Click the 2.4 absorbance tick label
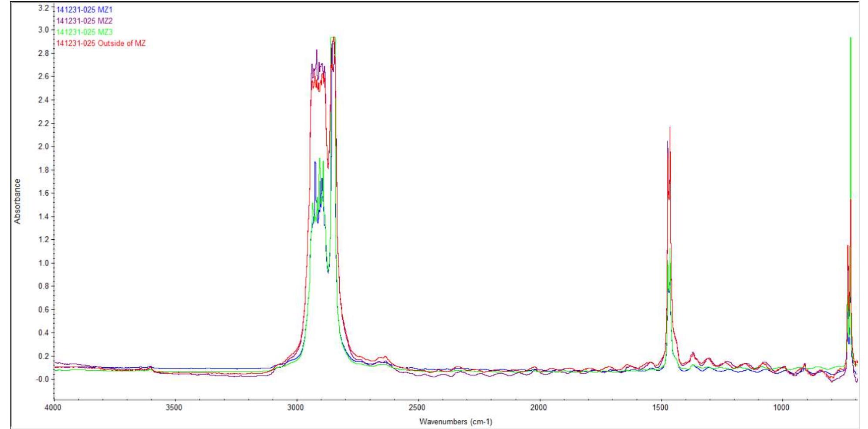Screen dimensions: 868x429 [x=44, y=100]
